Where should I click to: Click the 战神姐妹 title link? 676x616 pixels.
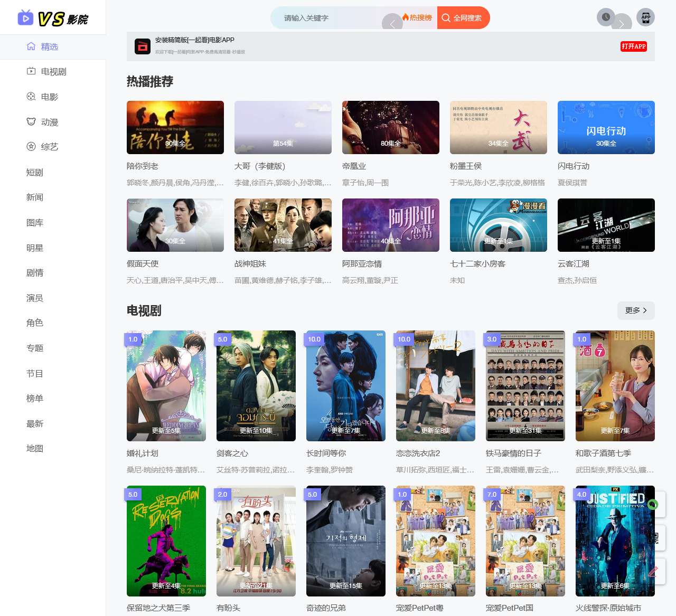(250, 263)
